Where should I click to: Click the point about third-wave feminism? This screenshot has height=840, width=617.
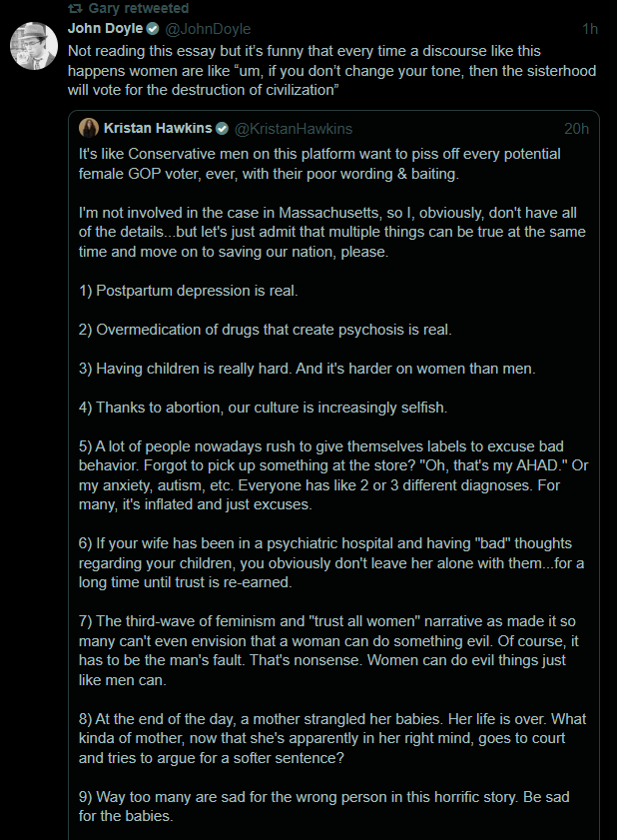coord(328,650)
